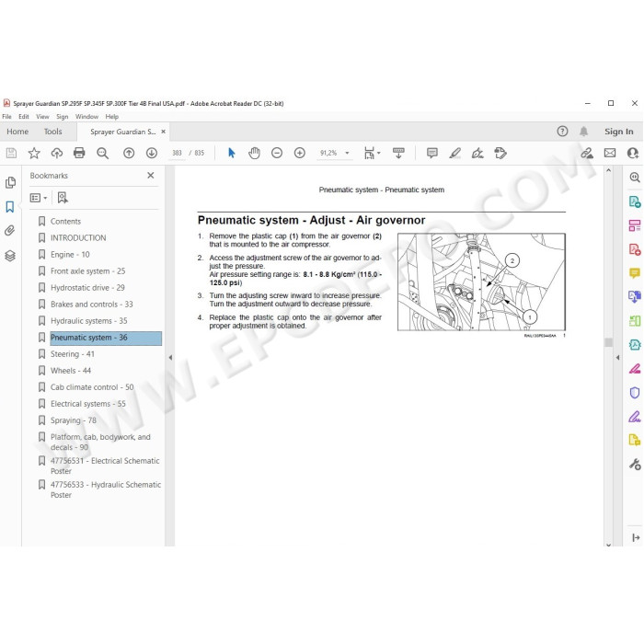Open the INTRODUCTION bookmark
Viewport: 644px width, 644px height.
tap(78, 237)
